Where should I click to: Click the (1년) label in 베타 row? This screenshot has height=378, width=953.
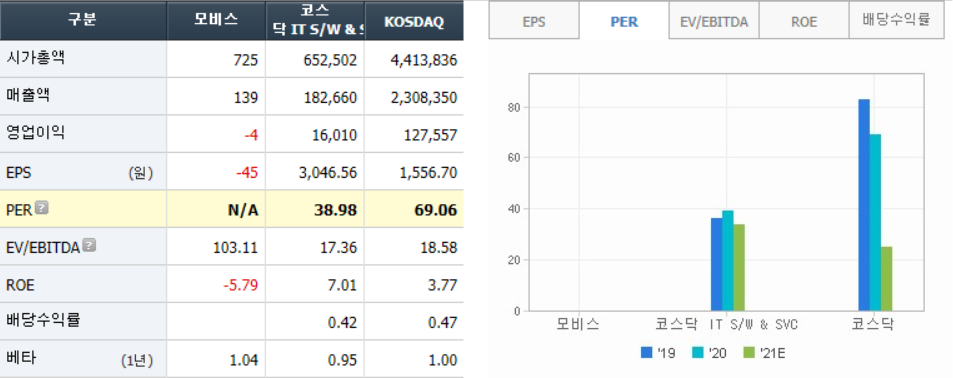coord(137,360)
